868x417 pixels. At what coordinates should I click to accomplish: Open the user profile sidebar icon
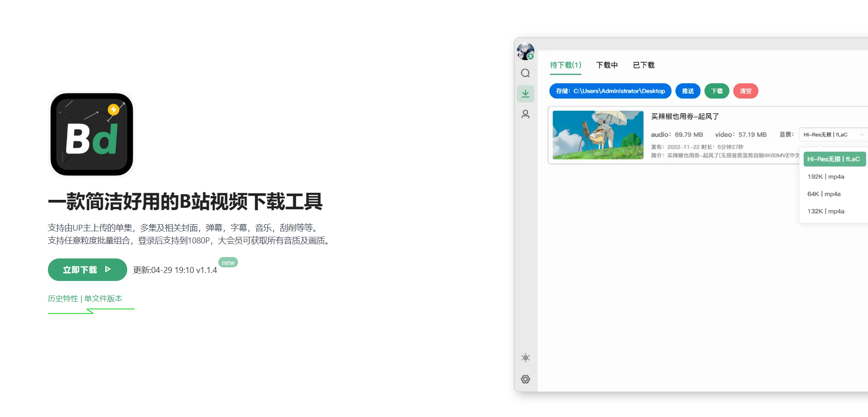point(525,114)
